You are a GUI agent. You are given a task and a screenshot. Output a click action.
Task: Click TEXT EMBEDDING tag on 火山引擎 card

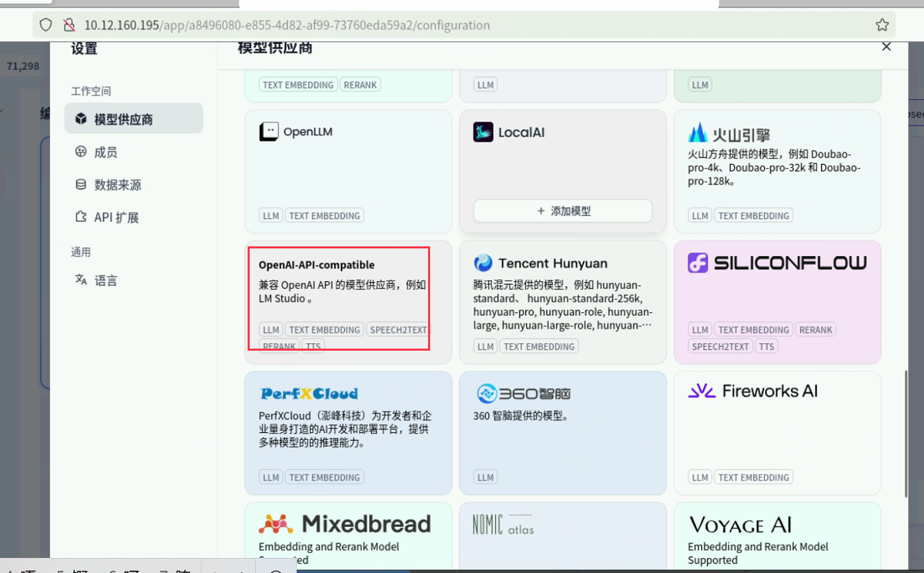tap(754, 215)
